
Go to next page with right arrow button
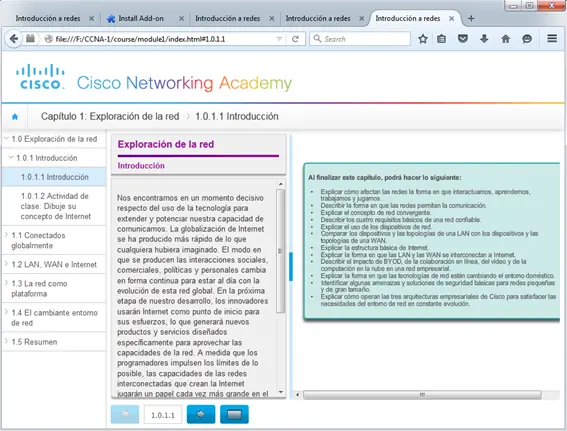click(x=201, y=414)
